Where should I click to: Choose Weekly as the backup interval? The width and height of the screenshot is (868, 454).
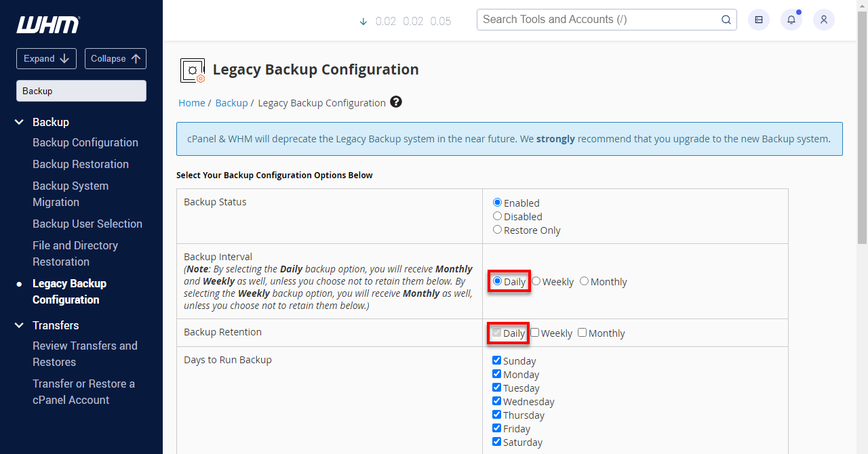coord(536,281)
